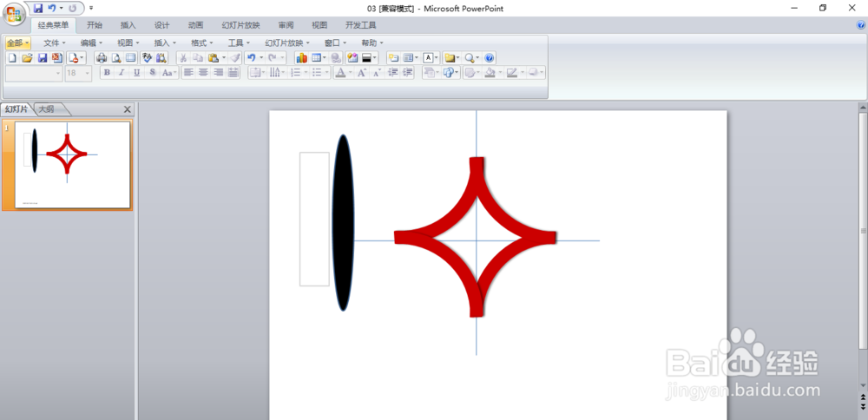
Task: Open the 文件 menu
Action: tap(54, 43)
